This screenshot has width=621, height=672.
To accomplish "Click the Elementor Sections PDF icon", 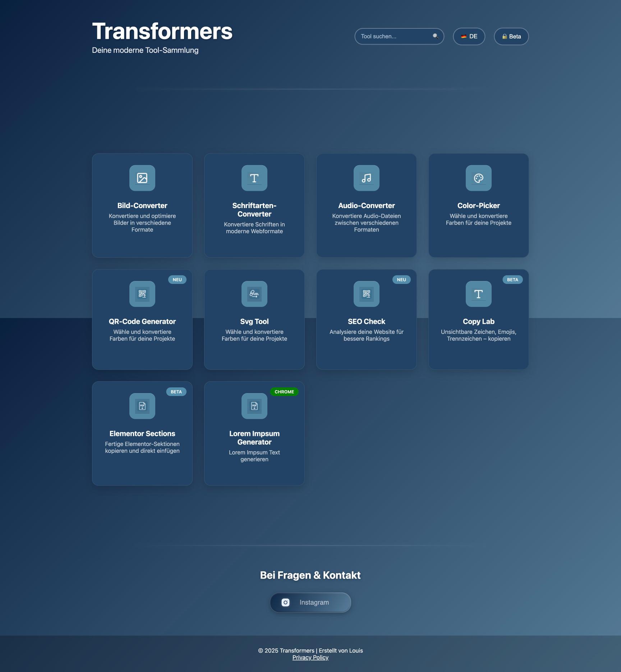I will 142,406.
